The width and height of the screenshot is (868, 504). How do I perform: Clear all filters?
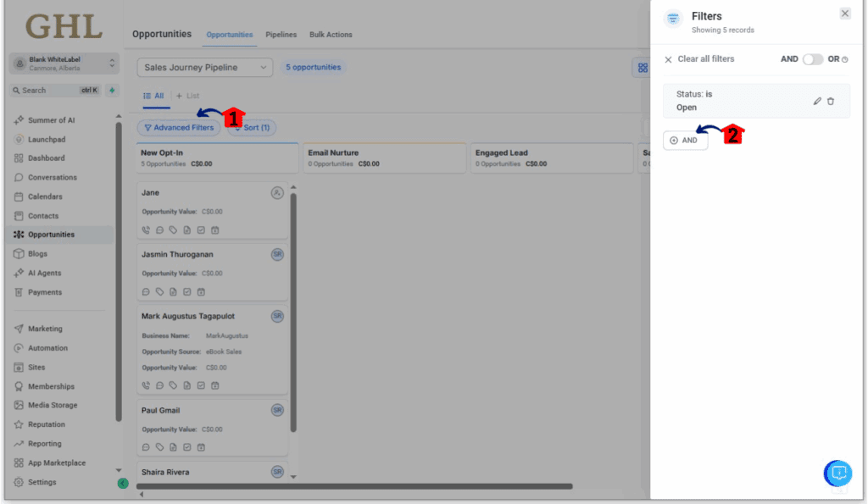[x=699, y=59]
